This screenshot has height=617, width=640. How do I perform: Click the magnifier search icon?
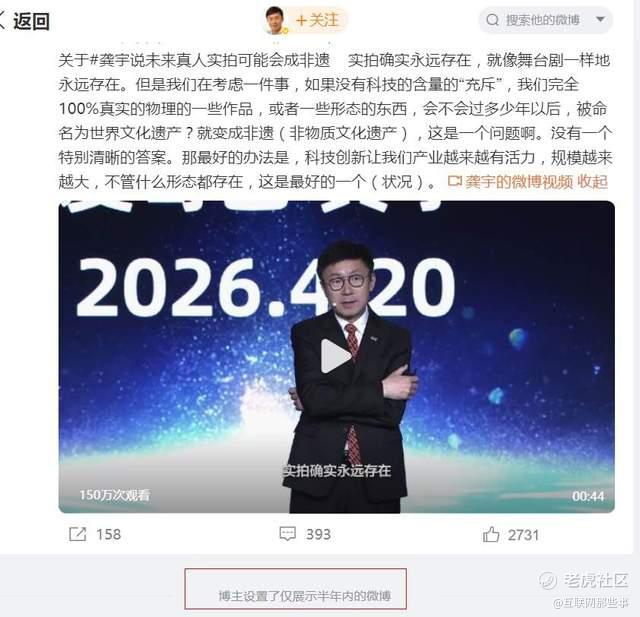coord(493,20)
